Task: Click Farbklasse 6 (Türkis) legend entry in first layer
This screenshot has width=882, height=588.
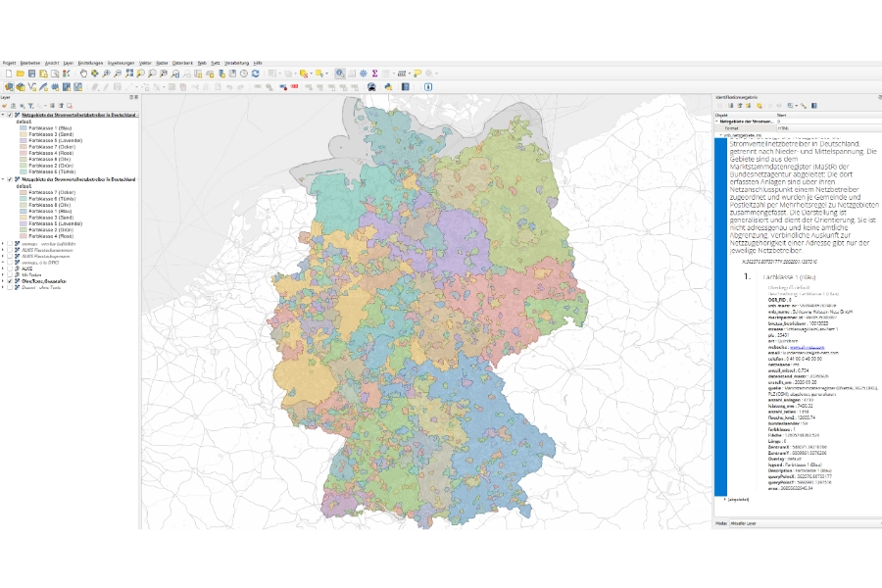Action: (52, 171)
